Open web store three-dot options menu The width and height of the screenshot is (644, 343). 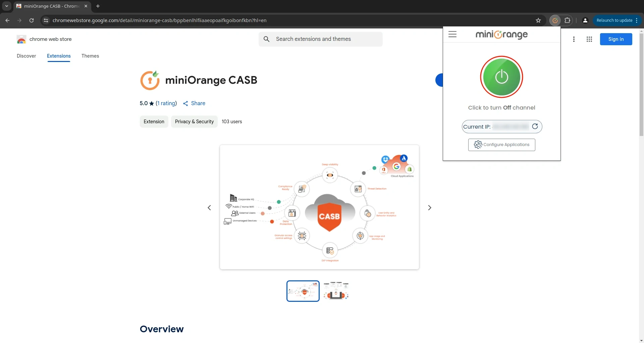click(574, 39)
